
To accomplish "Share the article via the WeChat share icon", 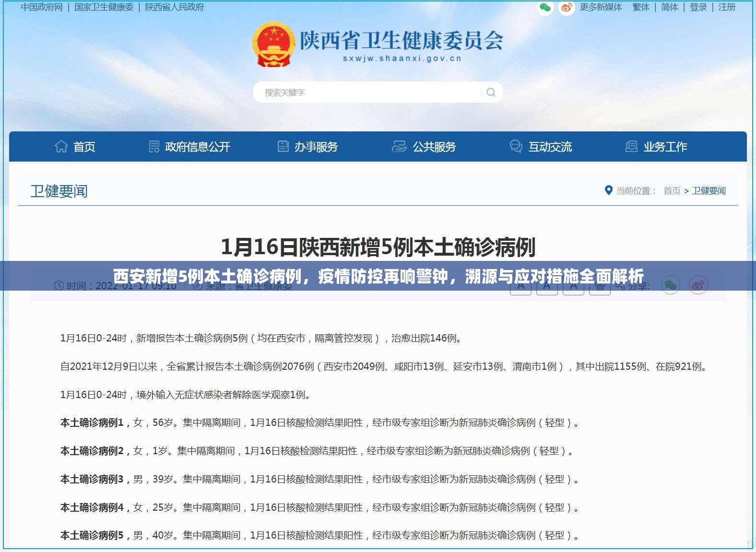I will [x=671, y=285].
